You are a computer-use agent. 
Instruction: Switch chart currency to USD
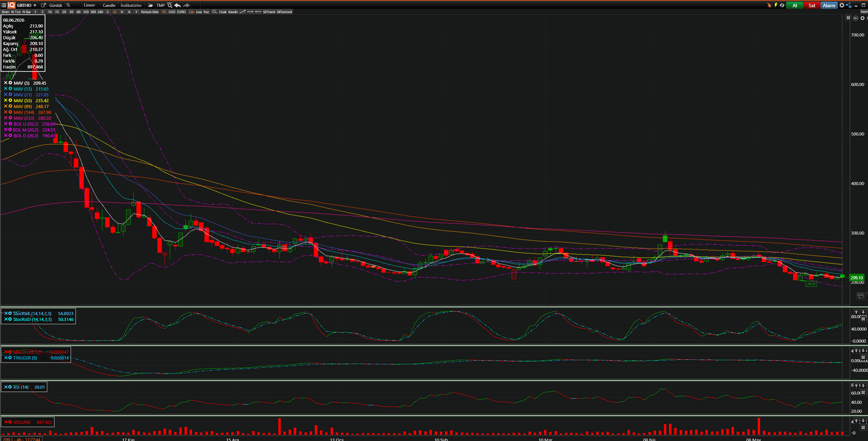[x=172, y=12]
